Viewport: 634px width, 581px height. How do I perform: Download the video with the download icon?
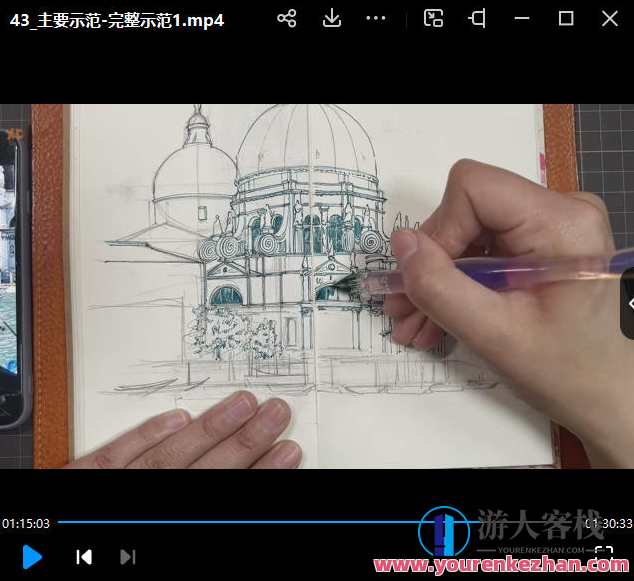tap(332, 18)
